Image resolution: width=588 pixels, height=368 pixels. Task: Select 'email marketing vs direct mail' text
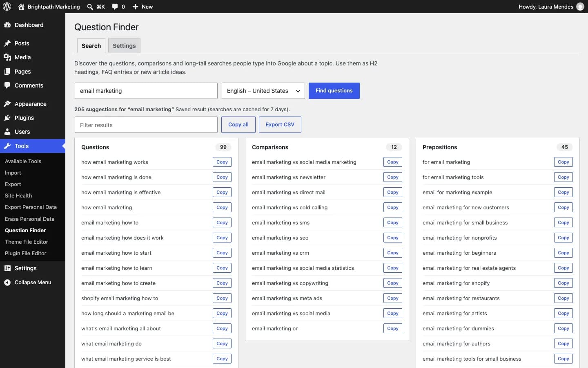point(289,192)
